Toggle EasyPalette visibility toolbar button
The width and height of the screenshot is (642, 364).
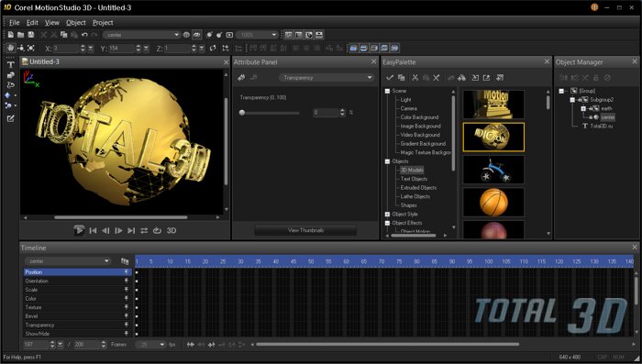coord(299,35)
